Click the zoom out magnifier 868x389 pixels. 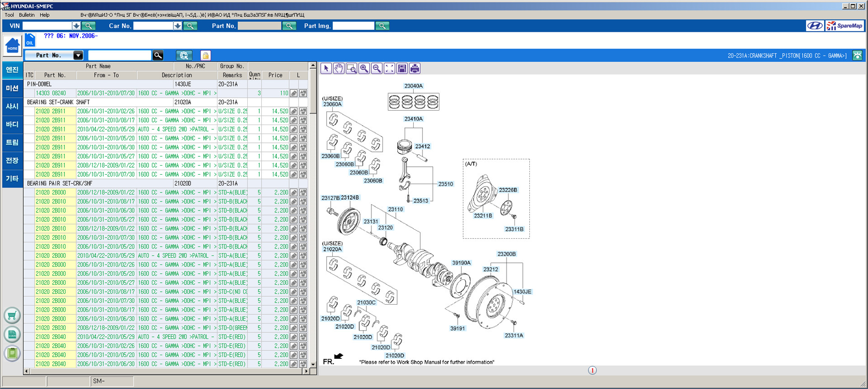377,68
